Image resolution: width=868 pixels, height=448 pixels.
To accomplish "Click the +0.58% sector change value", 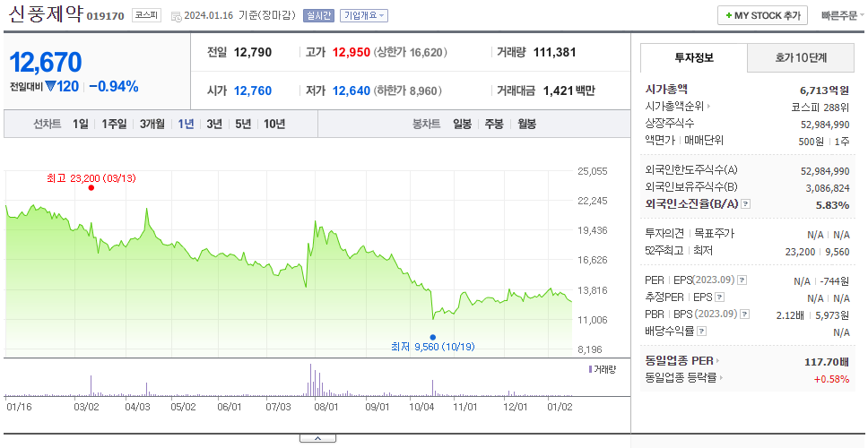I will (x=831, y=379).
